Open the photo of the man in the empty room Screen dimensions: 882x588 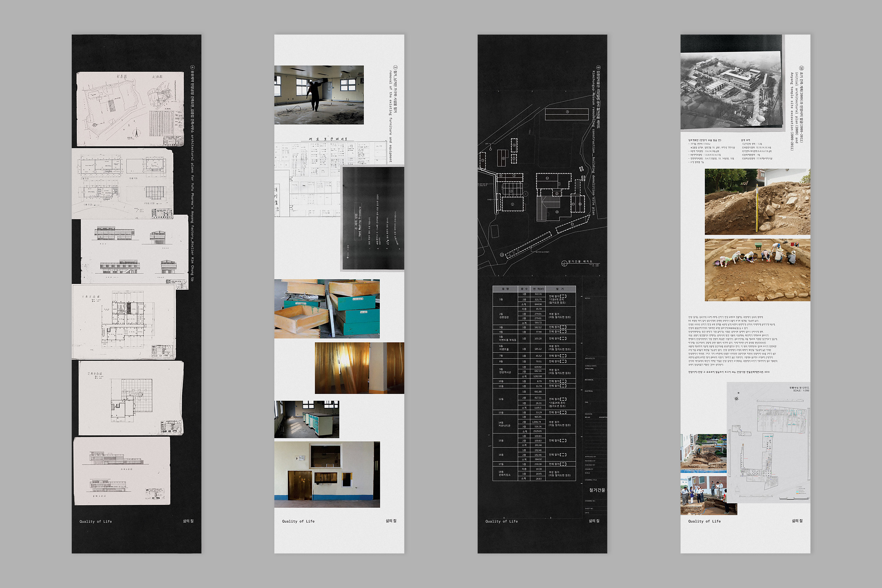[x=319, y=95]
